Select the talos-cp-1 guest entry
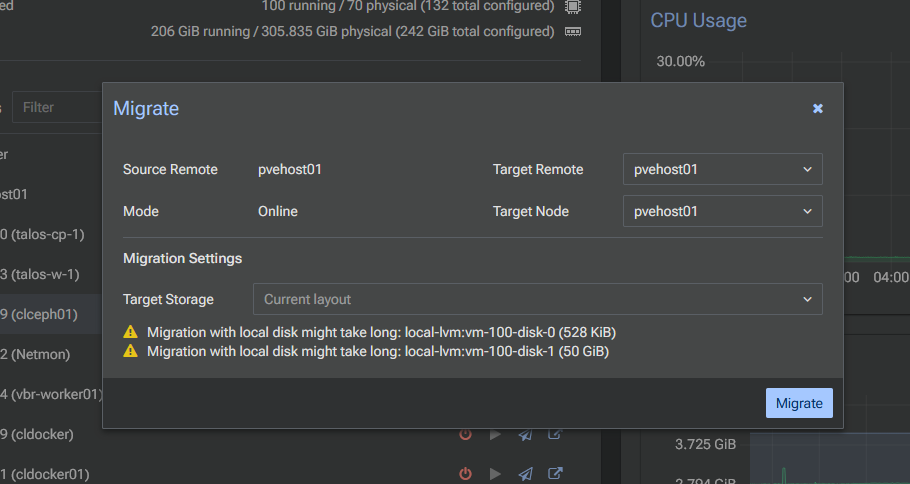 tap(45, 234)
